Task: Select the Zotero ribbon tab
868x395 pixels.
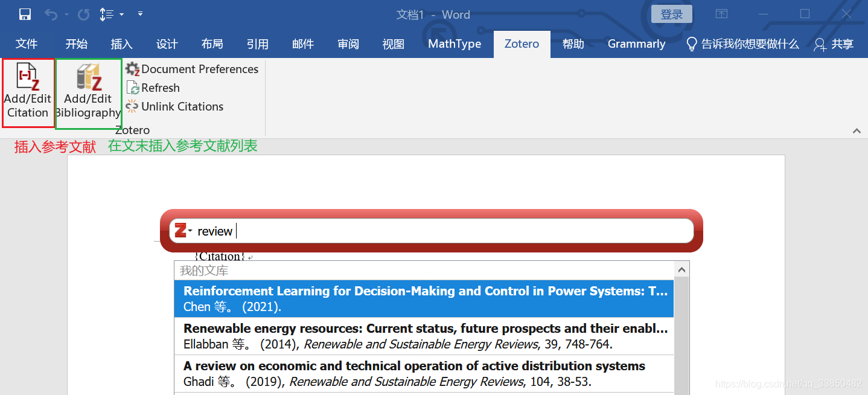Action: tap(522, 43)
